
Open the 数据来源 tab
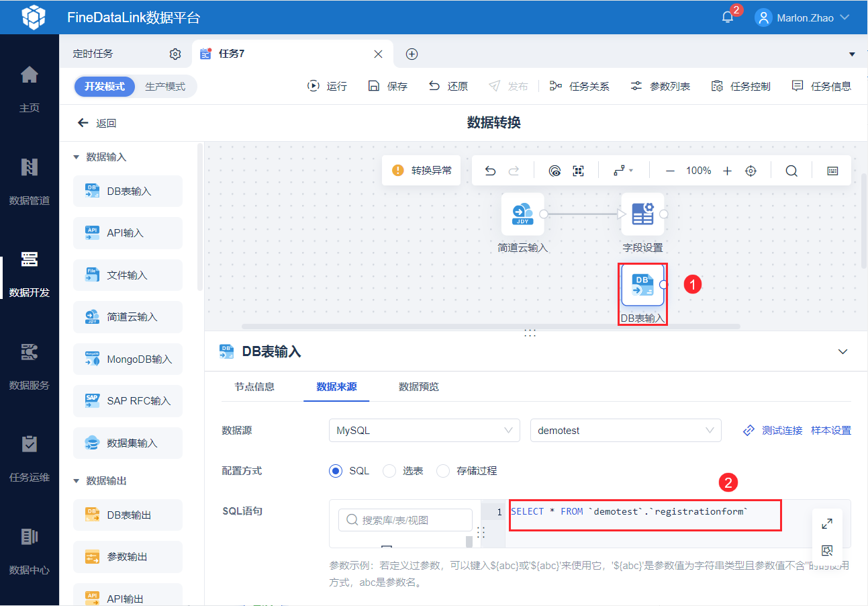tap(336, 387)
